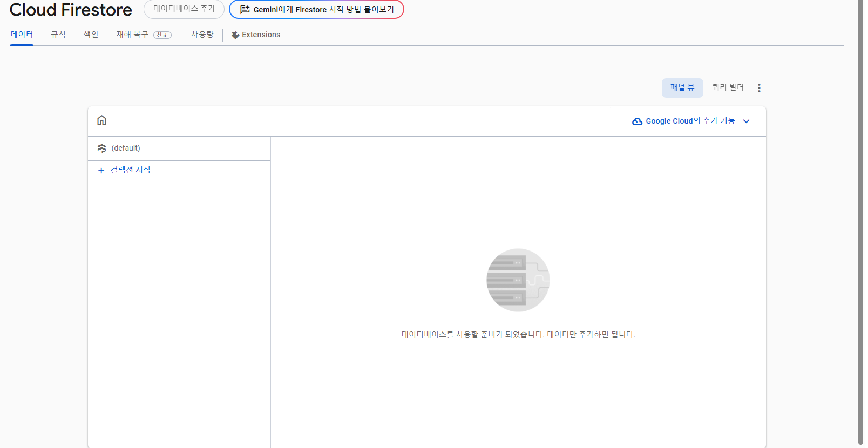Click the database icon beside (default)
The image size is (868, 448).
tap(101, 148)
